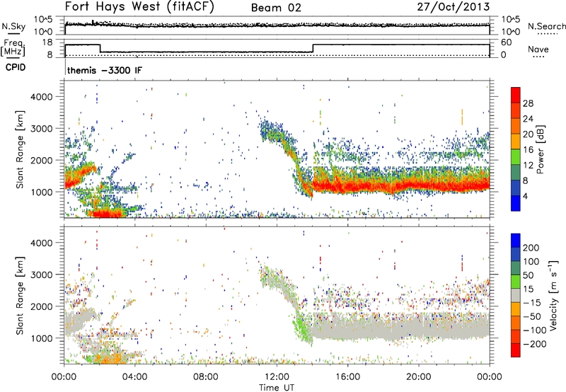Pick the bright blue bottom segment of Power colorbar
The image size is (566, 392).
(x=516, y=203)
